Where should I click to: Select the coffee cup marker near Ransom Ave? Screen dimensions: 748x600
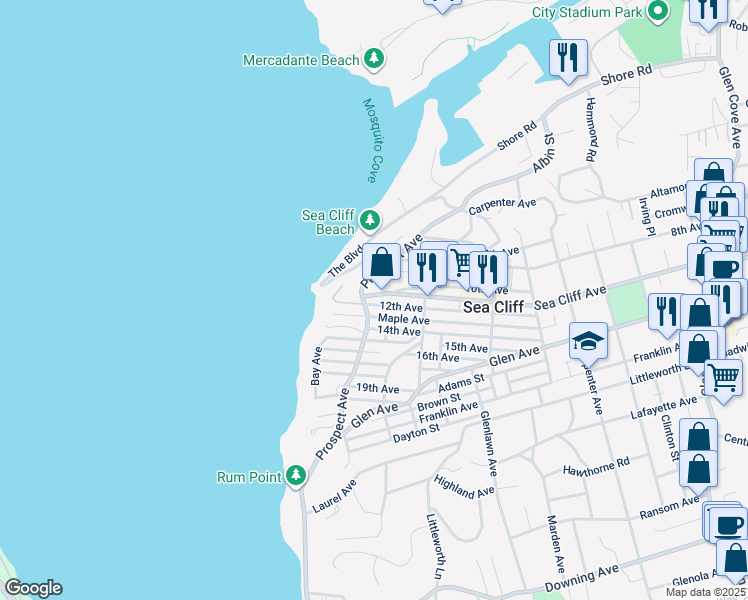728,525
